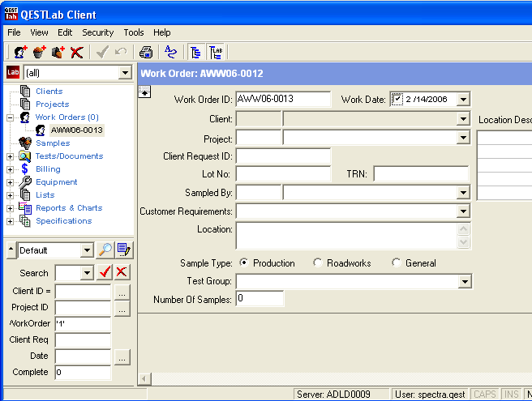Click the browse button next to Client ID
Viewport: 532px width, 401px height.
coord(122,291)
